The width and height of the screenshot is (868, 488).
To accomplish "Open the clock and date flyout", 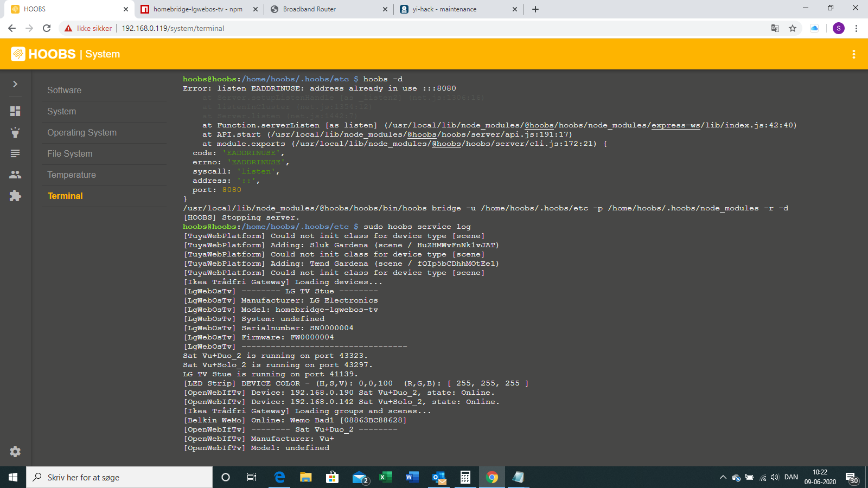I will point(820,477).
